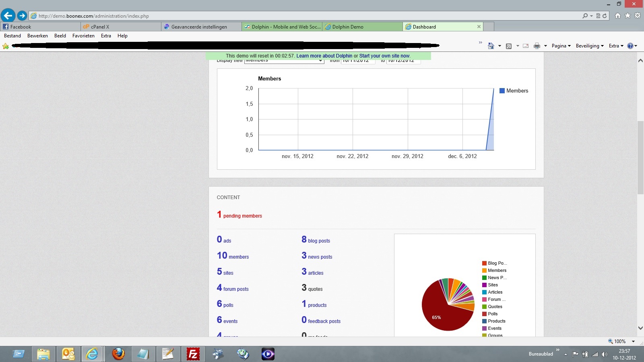Expand the Pagina dropdown menu

[x=561, y=46]
